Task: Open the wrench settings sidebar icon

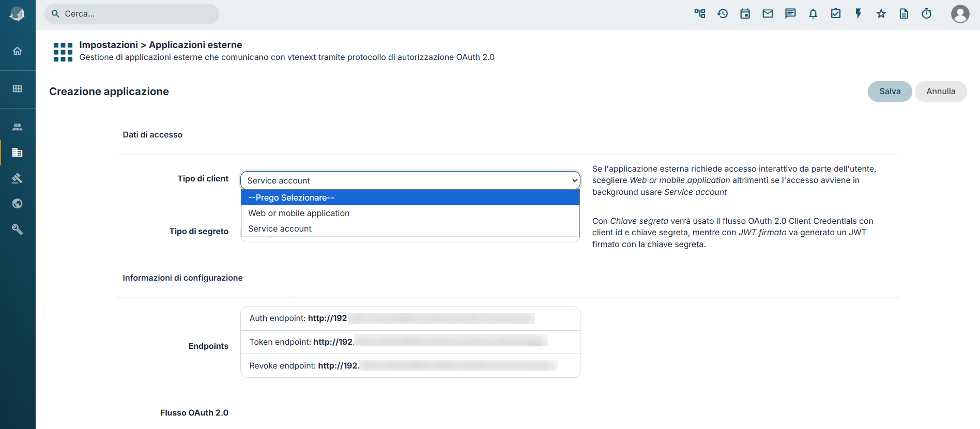Action: [17, 229]
